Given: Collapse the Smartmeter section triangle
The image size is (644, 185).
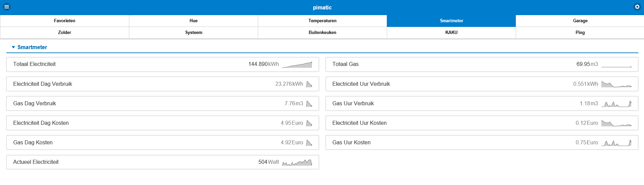Looking at the screenshot, I should click(x=13, y=47).
